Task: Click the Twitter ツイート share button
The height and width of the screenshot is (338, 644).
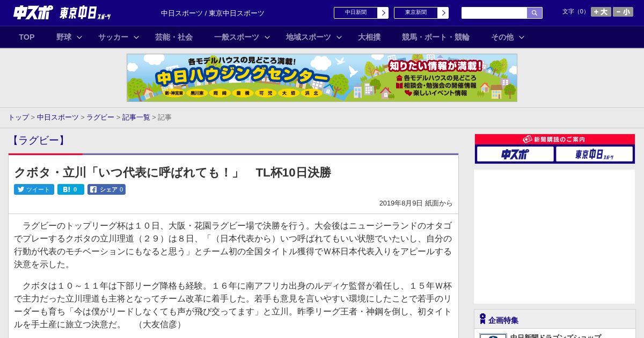Action: point(34,189)
